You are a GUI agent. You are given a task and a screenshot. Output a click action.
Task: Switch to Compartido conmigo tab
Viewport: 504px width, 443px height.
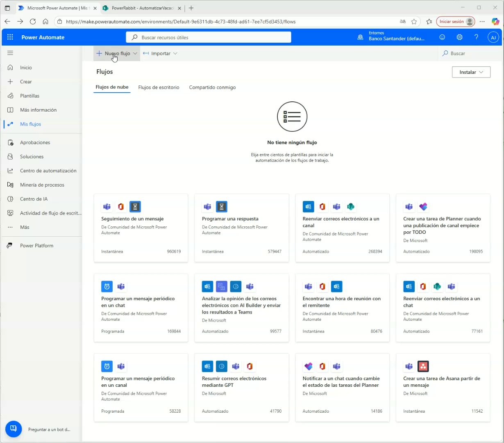click(x=212, y=87)
